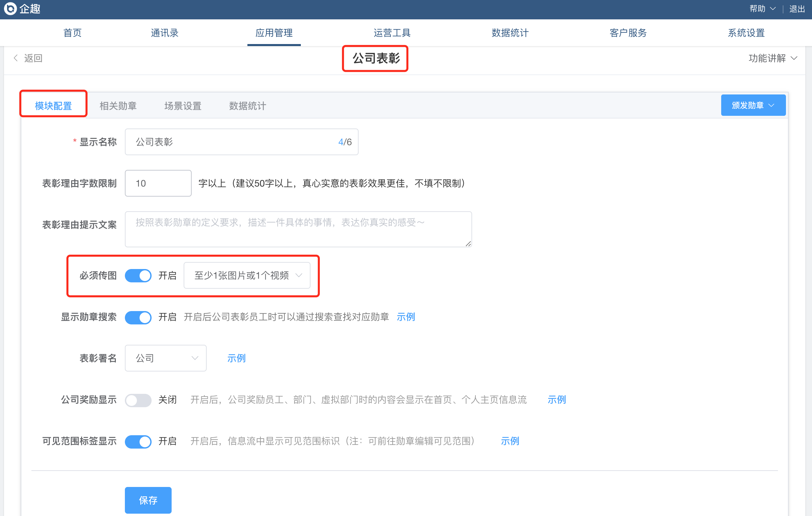Click the textarea resize handle icon

click(468, 244)
